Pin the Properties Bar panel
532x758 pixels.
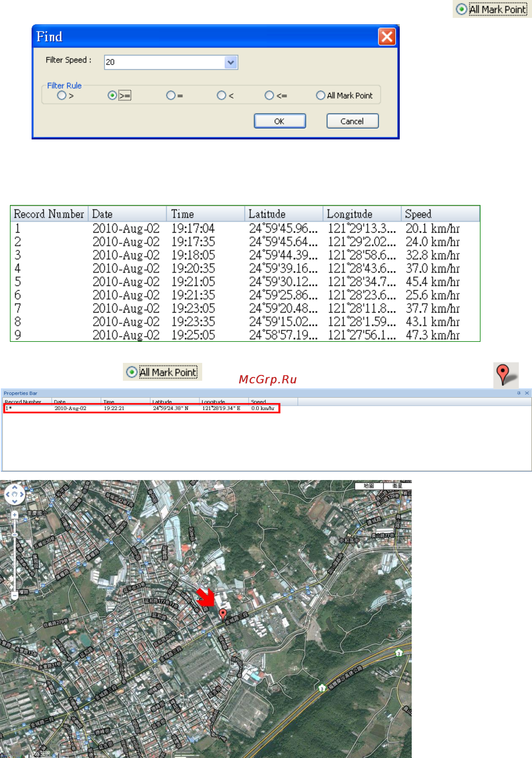[x=519, y=393]
